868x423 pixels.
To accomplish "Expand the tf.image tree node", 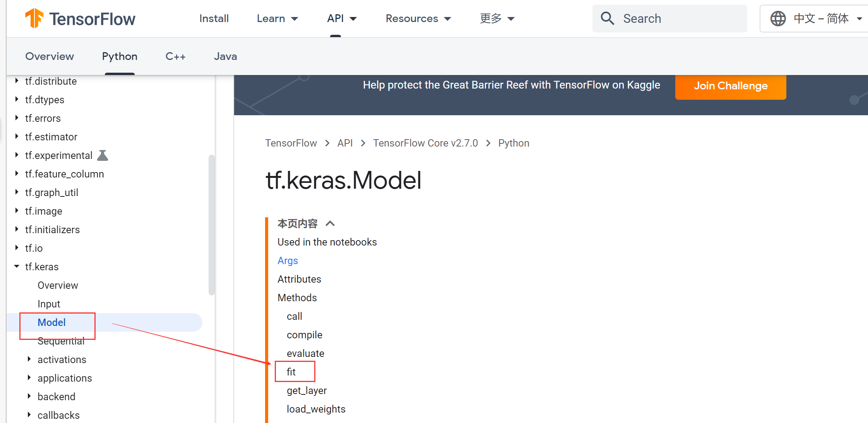I will click(17, 211).
